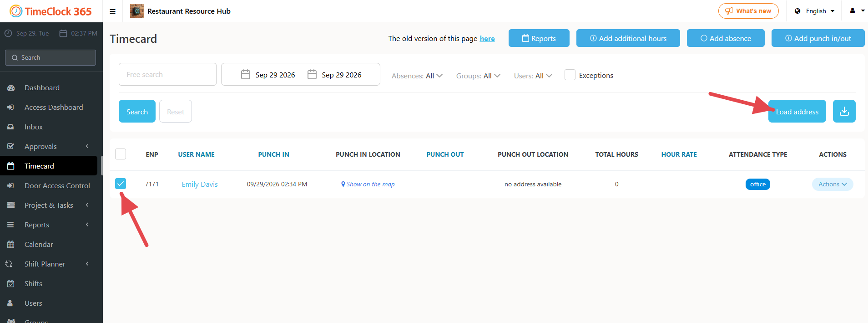Click Add additional hours button
The image size is (868, 323).
click(x=628, y=38)
